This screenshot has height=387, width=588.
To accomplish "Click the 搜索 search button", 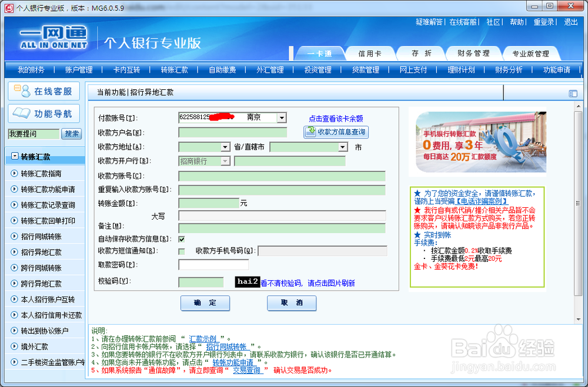I will point(72,134).
